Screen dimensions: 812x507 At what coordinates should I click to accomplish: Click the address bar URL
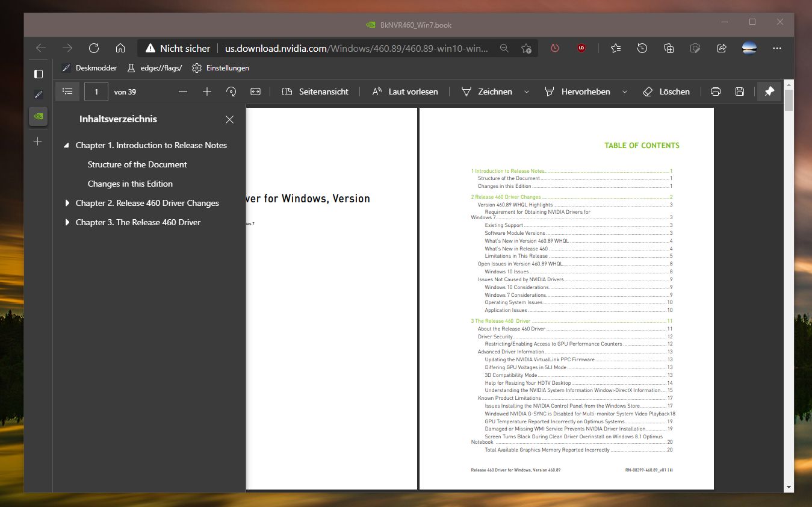(356, 48)
